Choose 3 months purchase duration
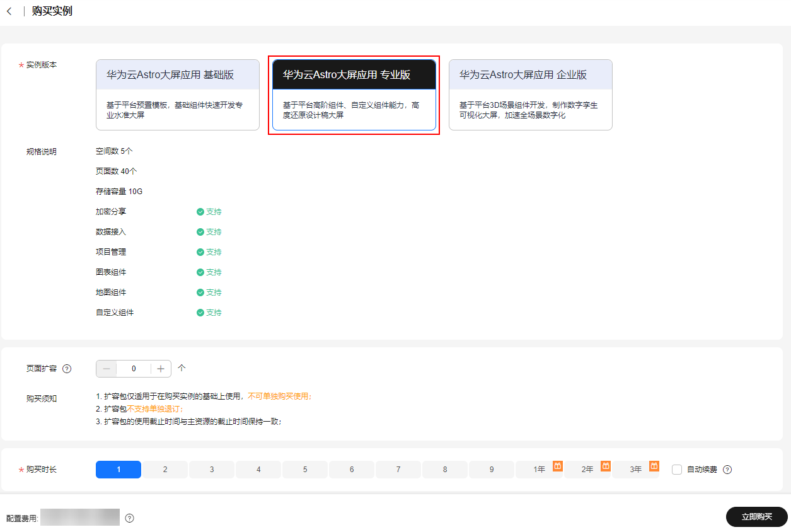Image resolution: width=791 pixels, height=532 pixels. coord(212,470)
